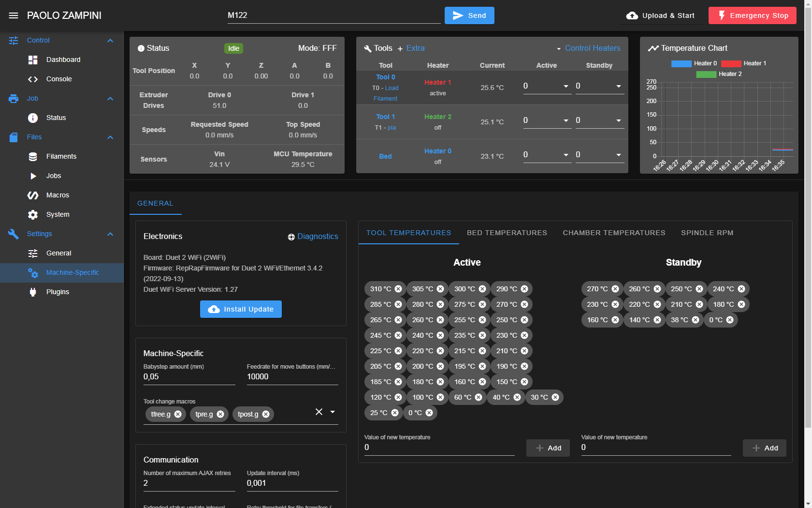The height and width of the screenshot is (508, 812).
Task: Delete the tpre.g tool change macro chip
Action: 220,414
